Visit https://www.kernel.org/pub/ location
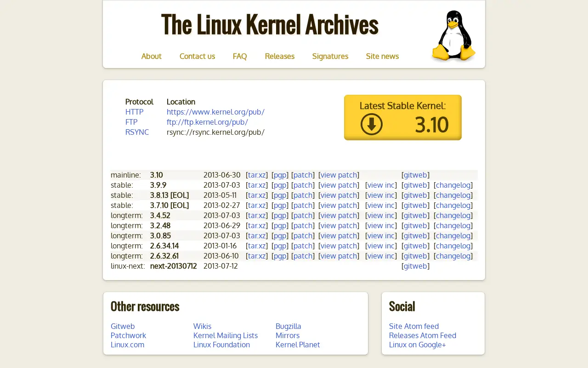Viewport: 588px width, 368px height. click(x=215, y=112)
